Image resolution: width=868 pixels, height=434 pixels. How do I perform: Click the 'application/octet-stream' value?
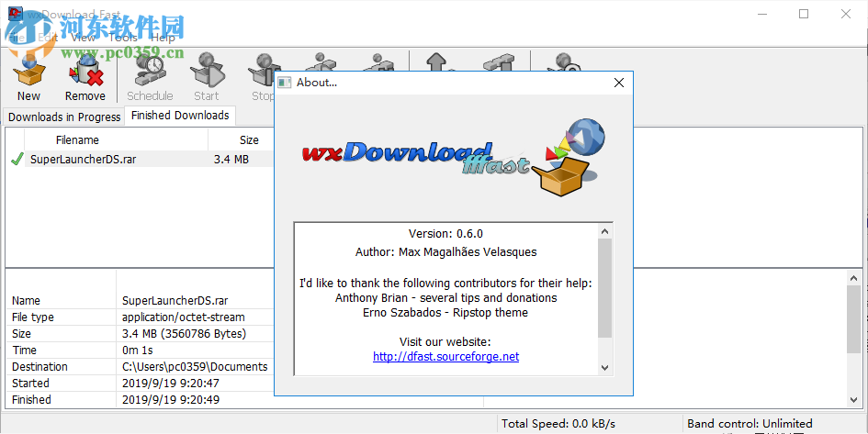[x=183, y=317]
